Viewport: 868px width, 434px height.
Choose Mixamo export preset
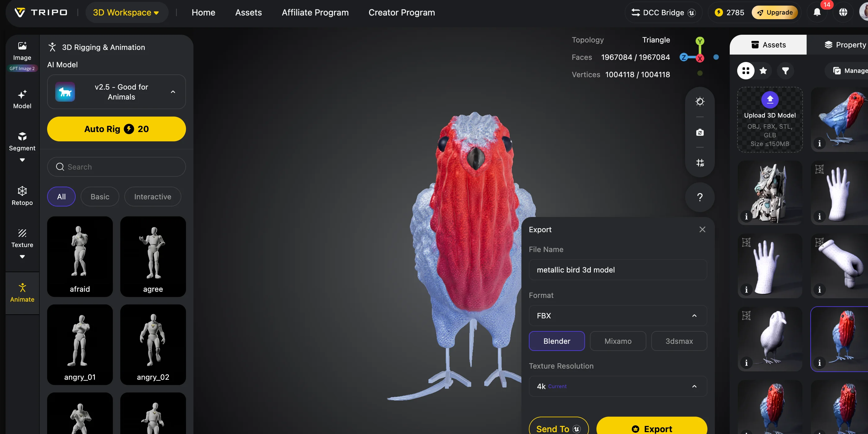[x=618, y=341]
